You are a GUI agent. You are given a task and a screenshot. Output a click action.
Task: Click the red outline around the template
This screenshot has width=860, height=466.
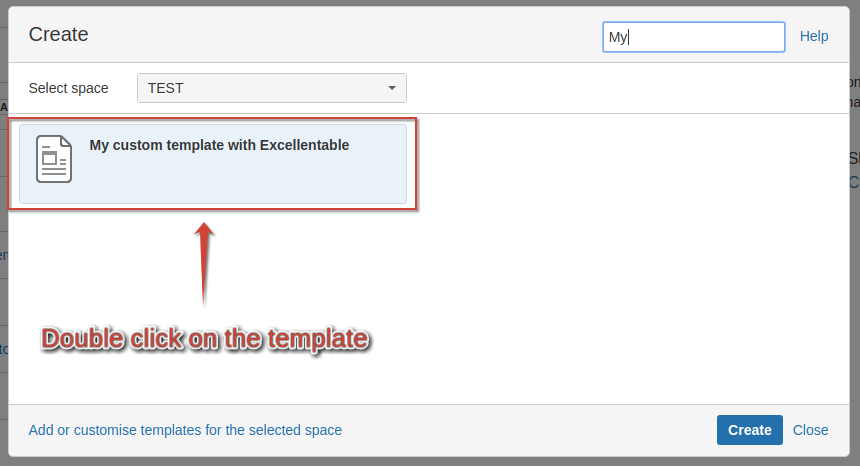pyautogui.click(x=416, y=165)
